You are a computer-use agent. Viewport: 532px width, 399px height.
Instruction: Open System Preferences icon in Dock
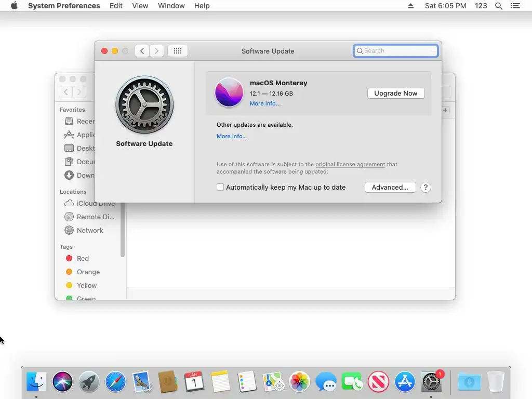431,382
